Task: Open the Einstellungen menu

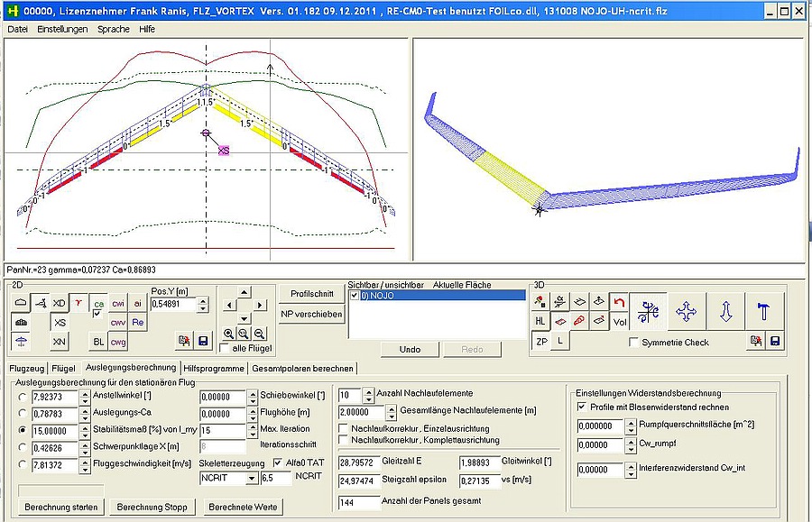Action: (x=62, y=29)
